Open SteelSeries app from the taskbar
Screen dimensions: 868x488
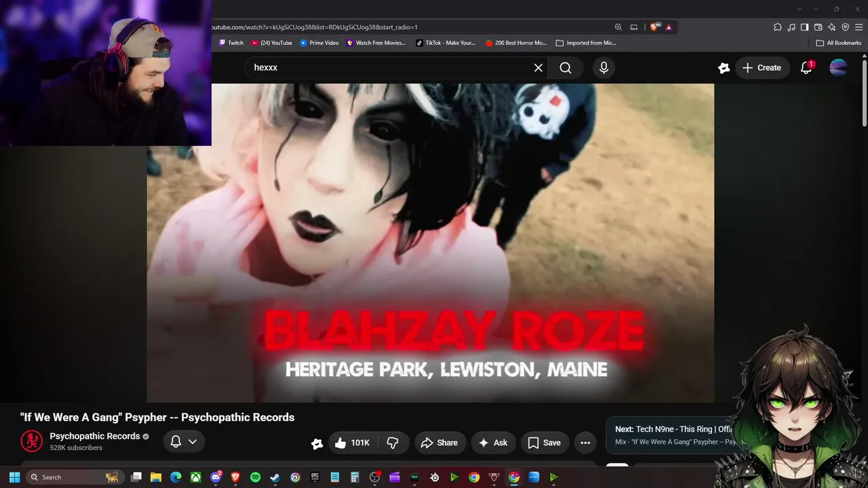coord(435,477)
